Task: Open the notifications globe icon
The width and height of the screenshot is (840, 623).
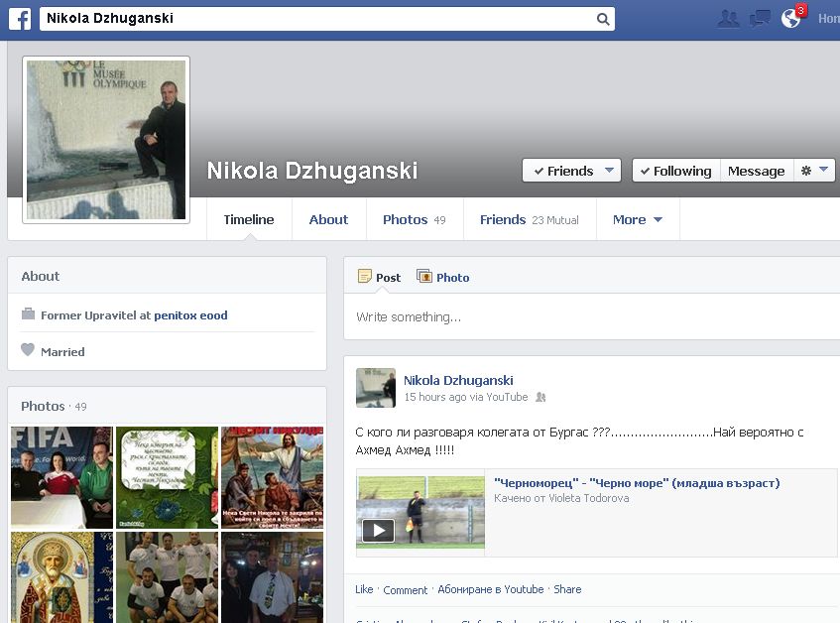Action: click(791, 19)
